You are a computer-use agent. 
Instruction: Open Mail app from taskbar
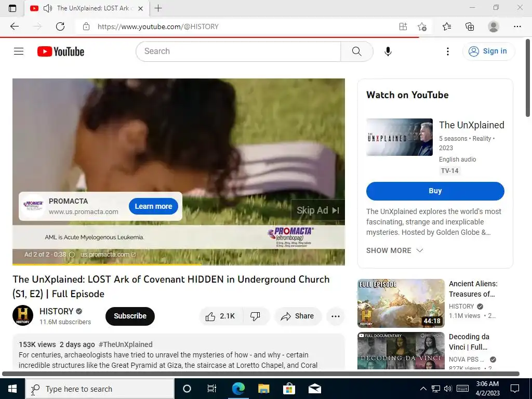point(314,389)
